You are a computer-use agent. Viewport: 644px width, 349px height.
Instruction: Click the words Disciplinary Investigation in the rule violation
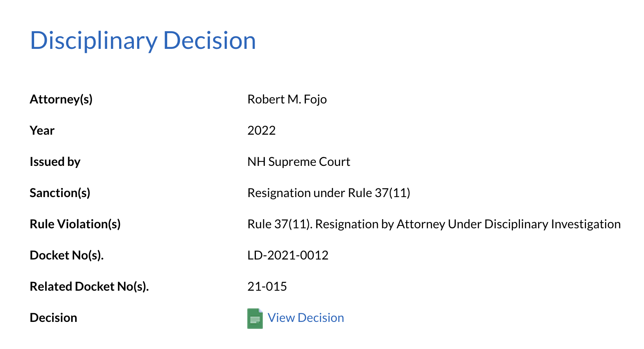coord(552,224)
